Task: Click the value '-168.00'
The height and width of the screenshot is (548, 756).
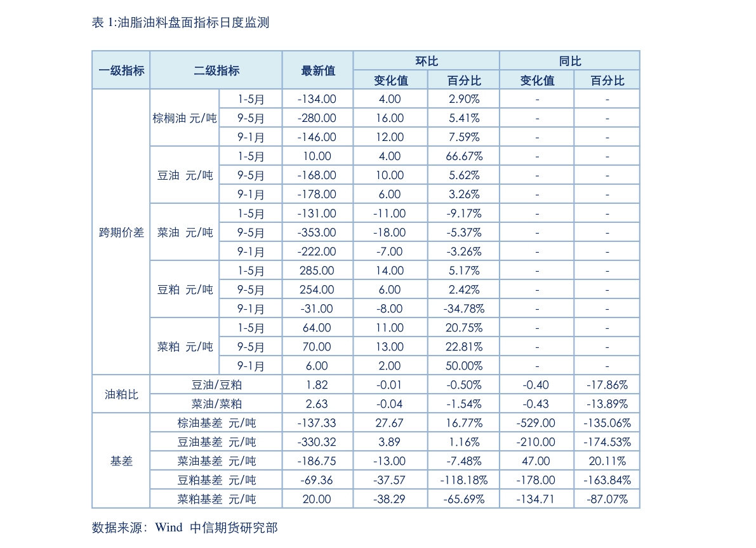Action: pos(317,175)
